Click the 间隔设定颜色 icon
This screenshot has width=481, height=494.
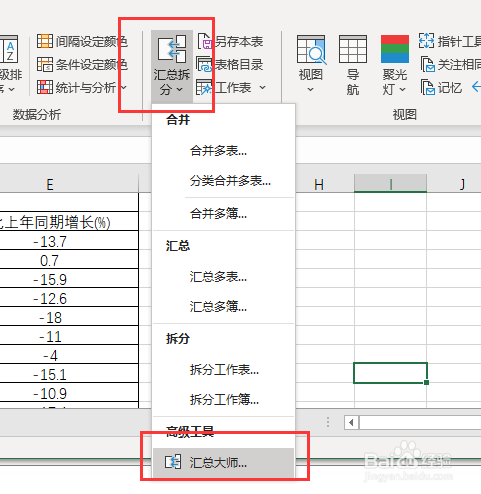tap(45, 41)
